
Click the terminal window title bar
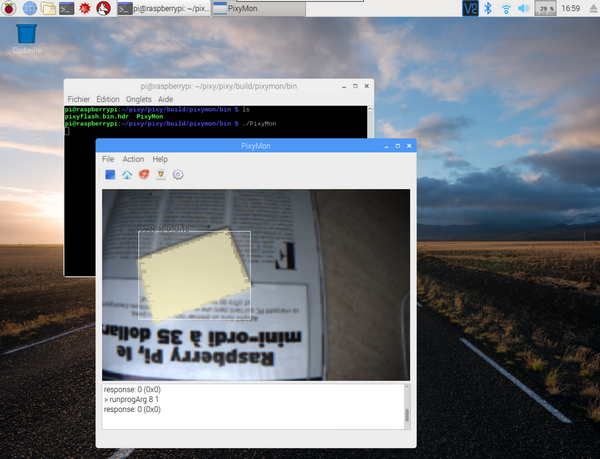[218, 86]
